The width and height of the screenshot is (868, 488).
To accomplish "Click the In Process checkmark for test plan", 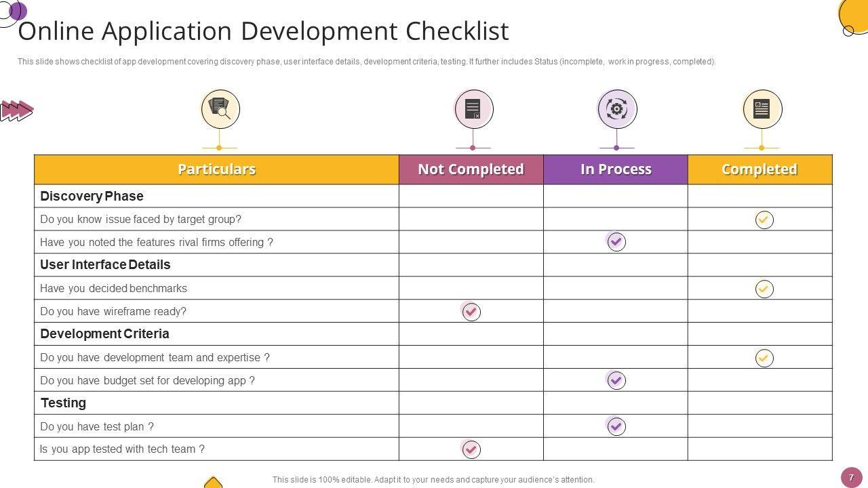I will [x=616, y=426].
